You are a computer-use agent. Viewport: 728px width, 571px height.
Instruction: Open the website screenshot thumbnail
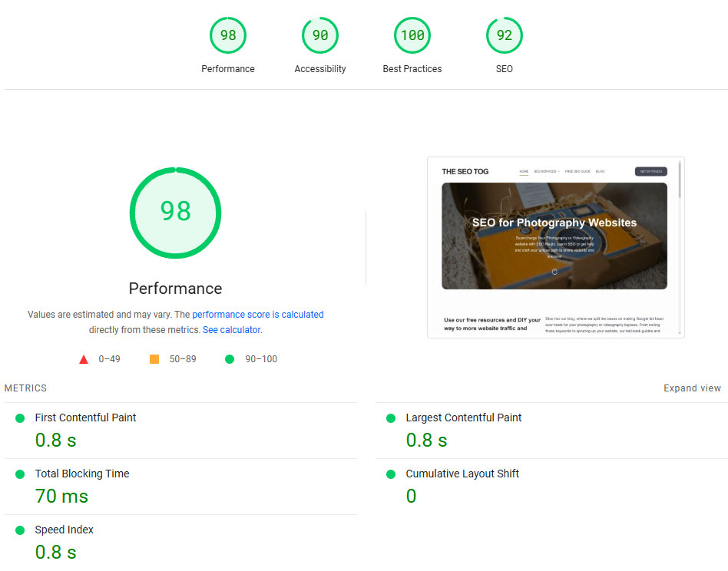point(555,247)
